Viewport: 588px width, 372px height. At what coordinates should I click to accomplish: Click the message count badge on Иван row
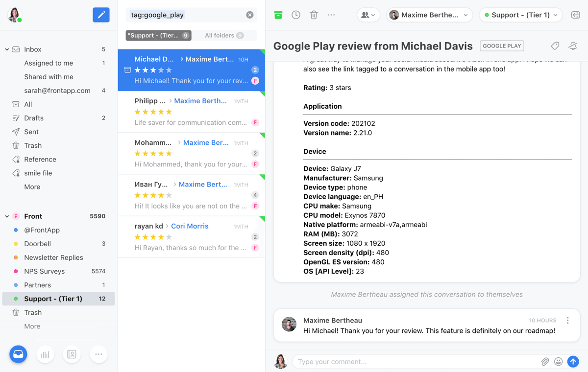255,195
